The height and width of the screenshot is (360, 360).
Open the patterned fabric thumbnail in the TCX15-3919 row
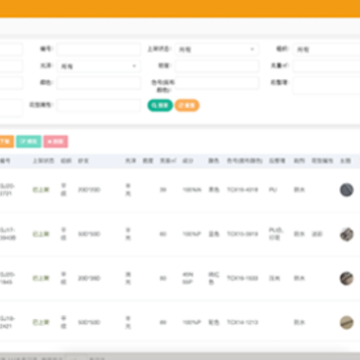(x=347, y=234)
